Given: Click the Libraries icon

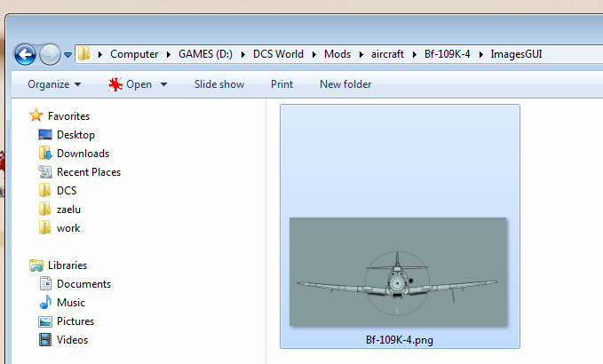Looking at the screenshot, I should [36, 265].
